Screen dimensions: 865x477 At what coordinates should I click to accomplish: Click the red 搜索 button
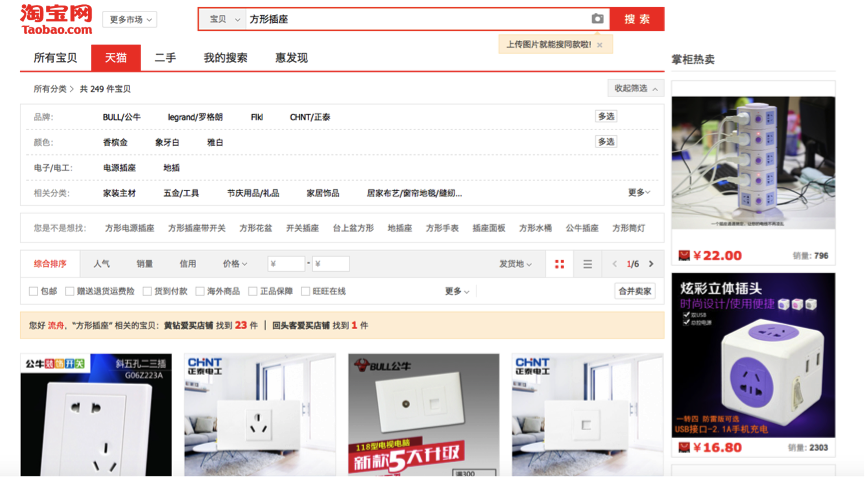click(637, 19)
